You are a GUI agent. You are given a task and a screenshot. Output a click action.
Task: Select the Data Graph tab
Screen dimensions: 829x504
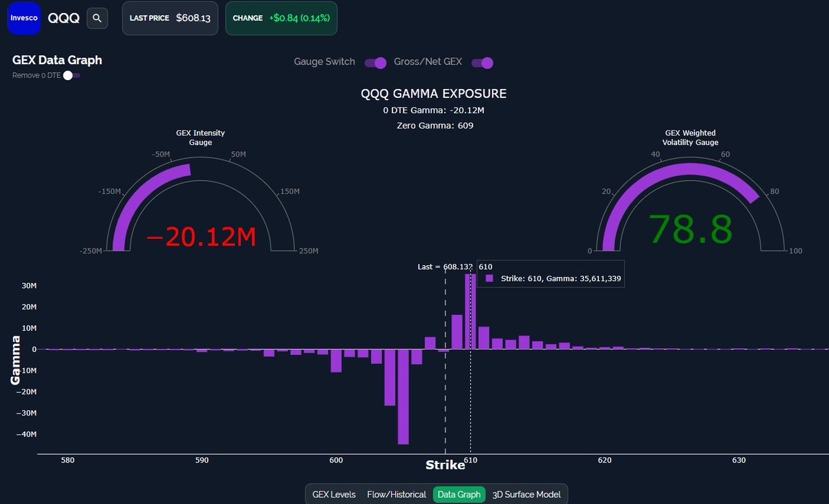459,494
